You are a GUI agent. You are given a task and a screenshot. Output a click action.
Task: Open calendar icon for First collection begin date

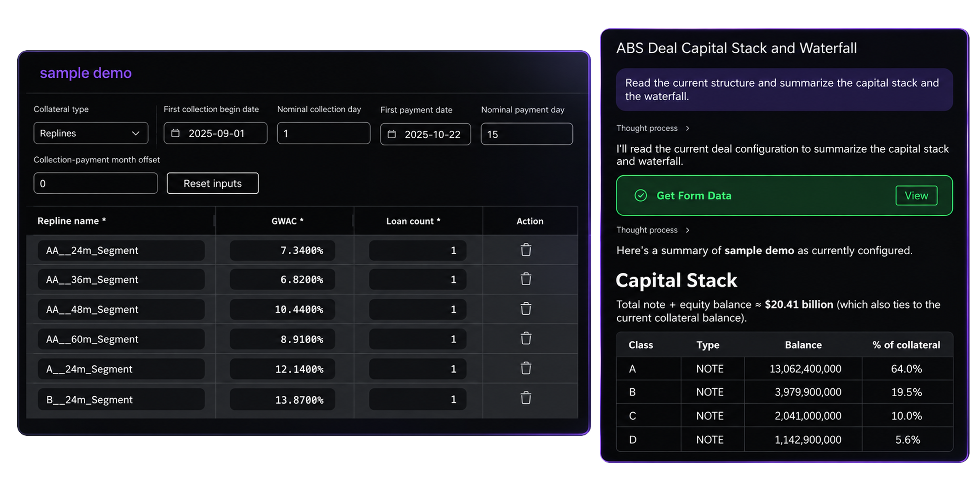[175, 133]
